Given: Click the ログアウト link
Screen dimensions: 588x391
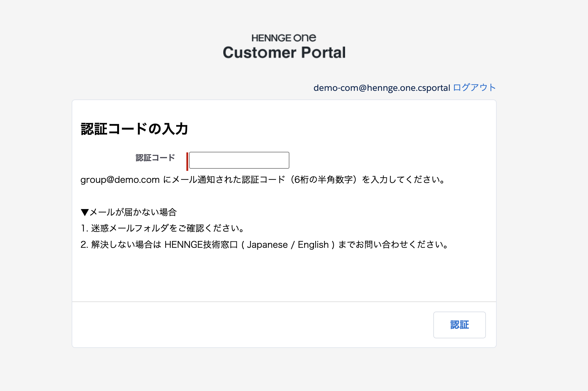Looking at the screenshot, I should click(x=474, y=87).
